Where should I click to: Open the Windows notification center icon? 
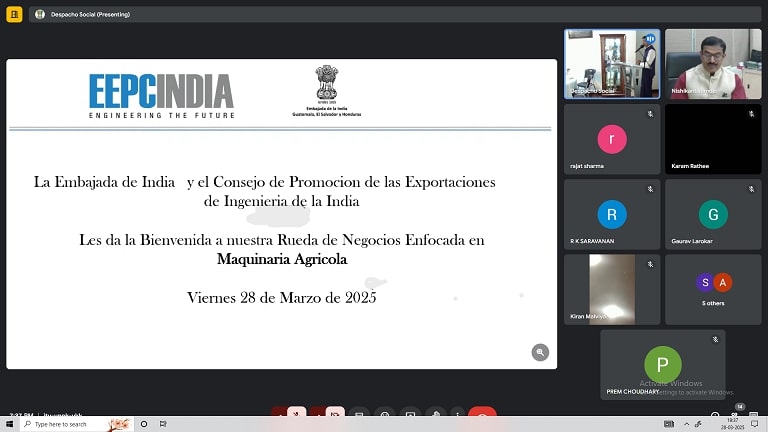[x=755, y=424]
